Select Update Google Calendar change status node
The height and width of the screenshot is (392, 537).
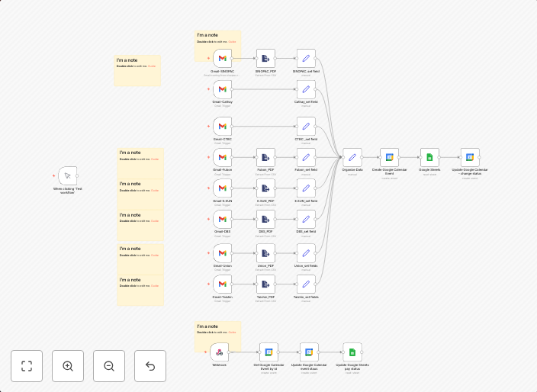coord(470,157)
